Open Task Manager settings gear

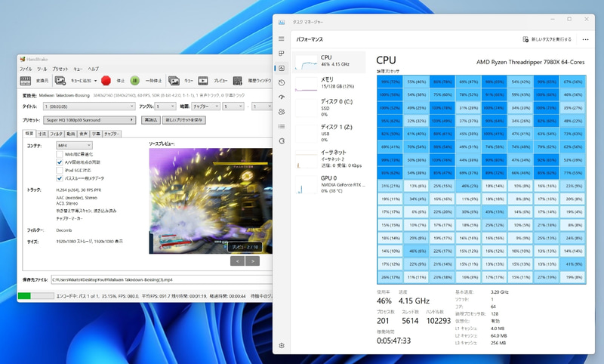coord(282,346)
